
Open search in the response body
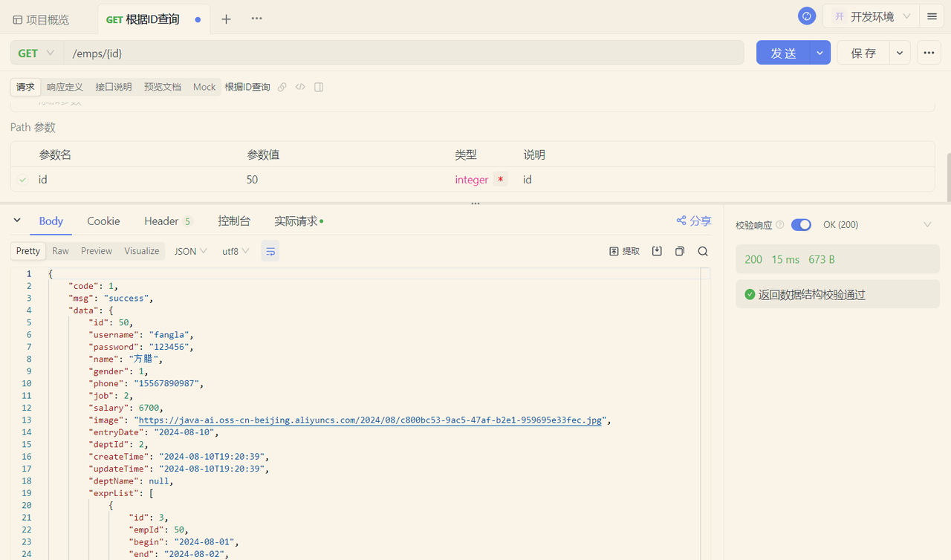[702, 252]
